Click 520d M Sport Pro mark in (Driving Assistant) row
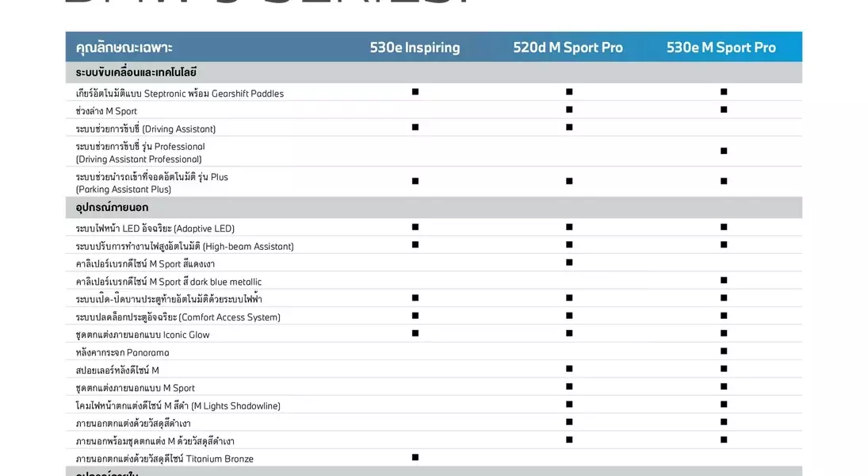The width and height of the screenshot is (868, 476). pos(569,128)
